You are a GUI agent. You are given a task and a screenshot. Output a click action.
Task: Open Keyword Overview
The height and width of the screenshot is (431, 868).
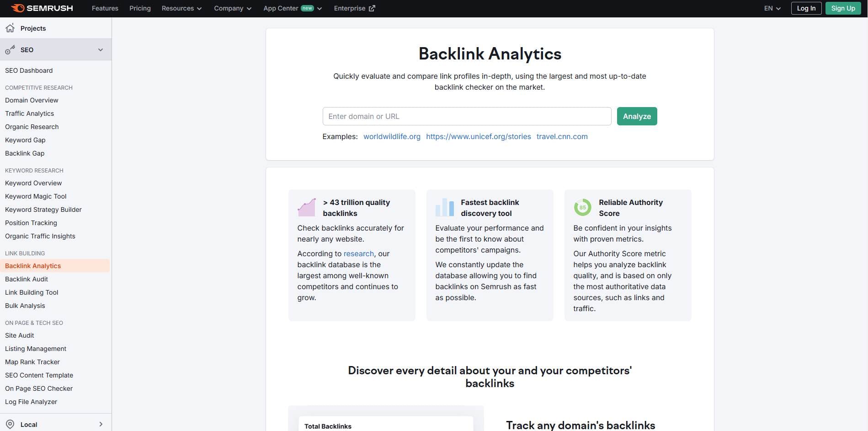33,183
